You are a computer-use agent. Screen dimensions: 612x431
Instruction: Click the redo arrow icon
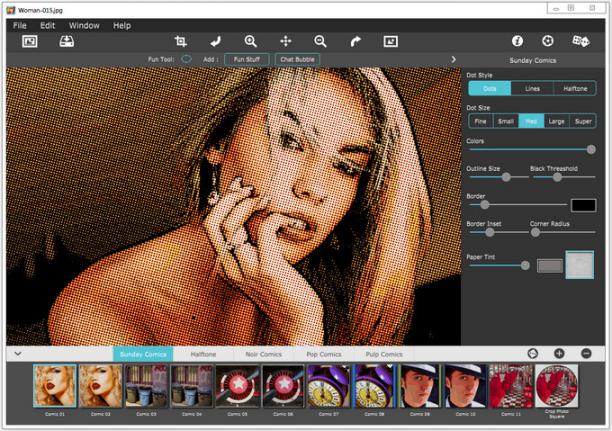355,41
